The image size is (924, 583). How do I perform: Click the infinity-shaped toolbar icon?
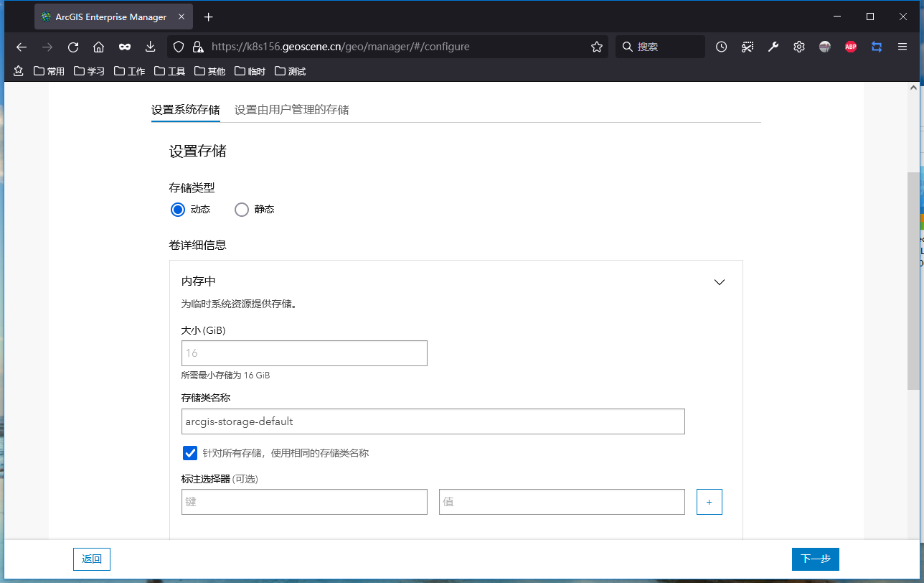pos(125,47)
